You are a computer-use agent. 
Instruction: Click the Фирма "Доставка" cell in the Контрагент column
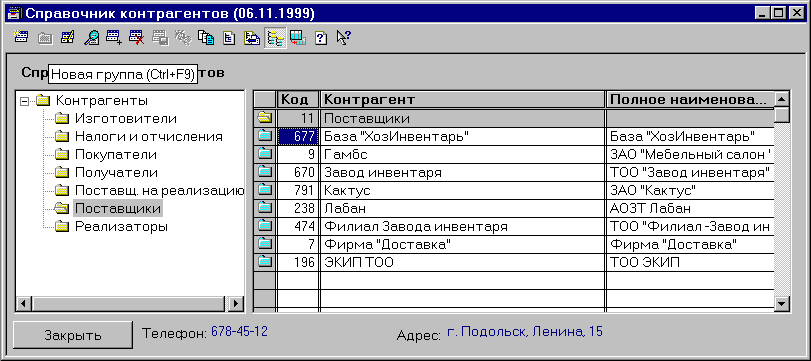coord(462,244)
